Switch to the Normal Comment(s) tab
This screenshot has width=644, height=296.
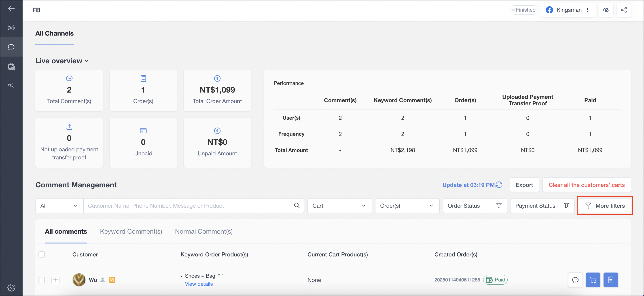[204, 231]
